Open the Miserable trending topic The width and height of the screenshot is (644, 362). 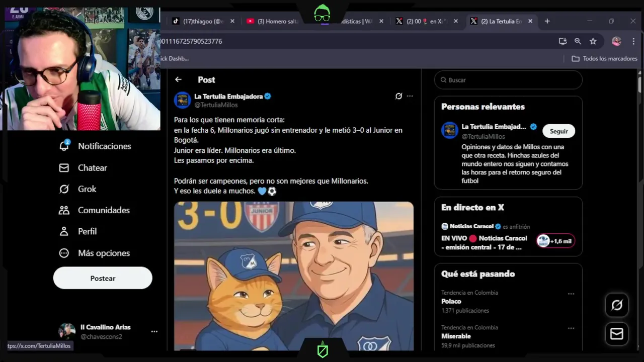tap(456, 336)
